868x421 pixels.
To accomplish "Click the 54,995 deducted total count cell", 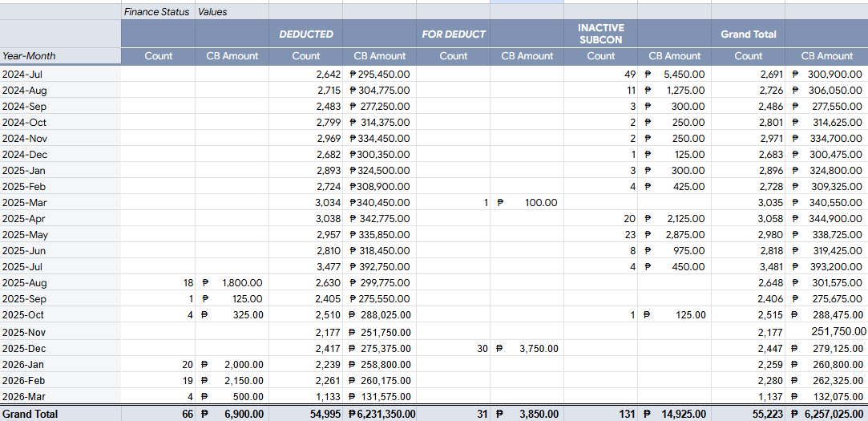I will pyautogui.click(x=305, y=413).
